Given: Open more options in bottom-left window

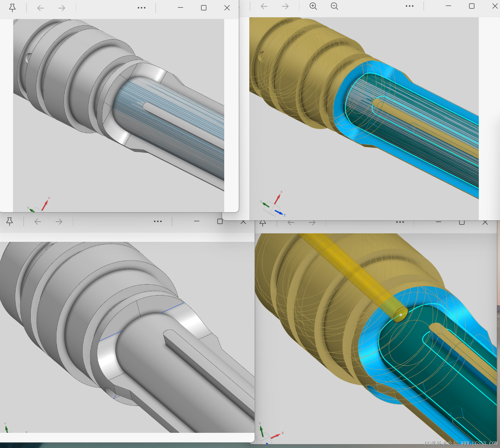Looking at the screenshot, I should (158, 221).
